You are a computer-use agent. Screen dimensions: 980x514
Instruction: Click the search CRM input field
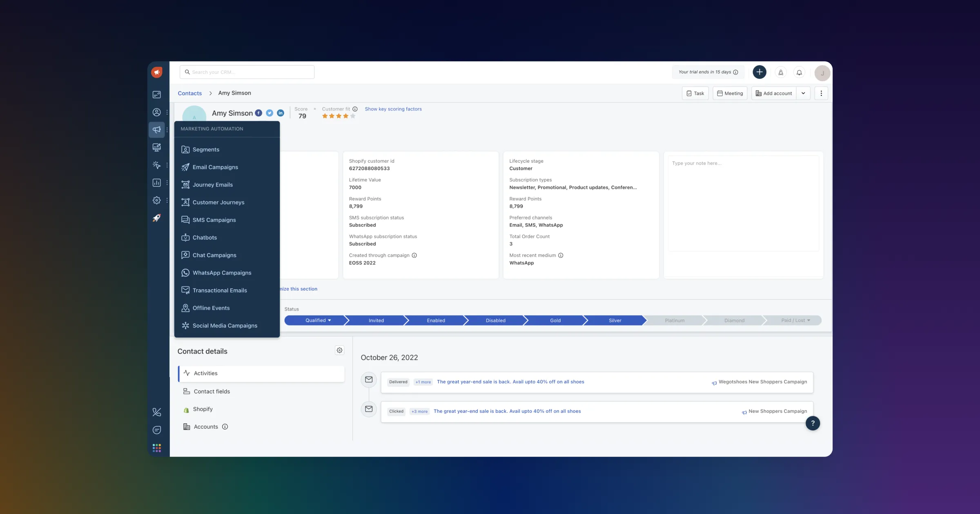tap(247, 72)
